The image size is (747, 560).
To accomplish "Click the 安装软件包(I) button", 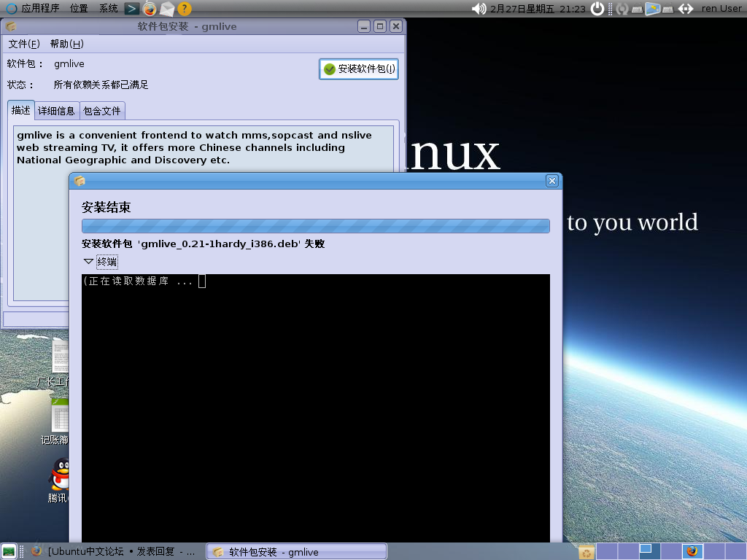I will click(359, 69).
